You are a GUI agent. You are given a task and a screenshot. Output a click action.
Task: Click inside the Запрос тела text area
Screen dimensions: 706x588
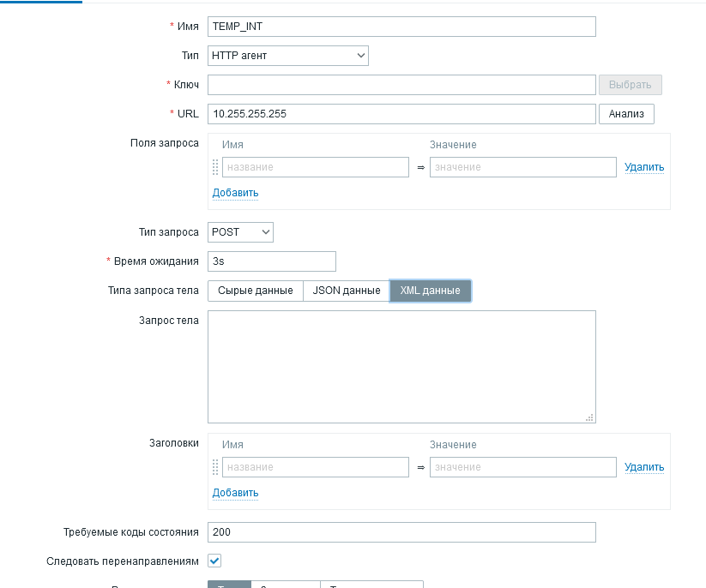click(x=401, y=367)
